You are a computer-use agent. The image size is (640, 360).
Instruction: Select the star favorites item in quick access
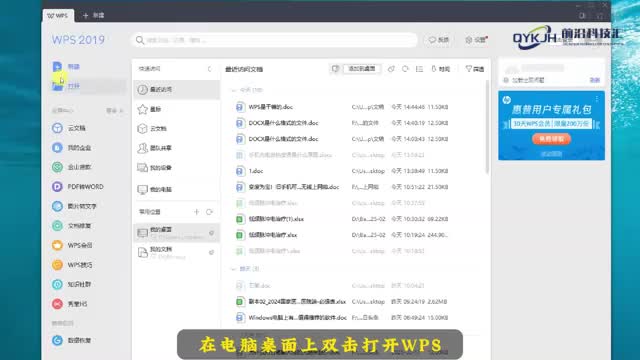tap(176, 109)
